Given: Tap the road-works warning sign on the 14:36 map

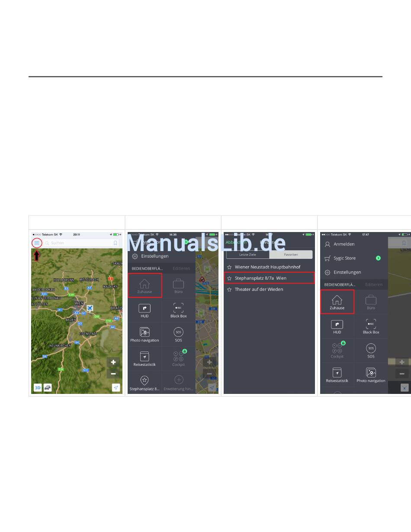Looking at the screenshot, I should click(x=202, y=279).
